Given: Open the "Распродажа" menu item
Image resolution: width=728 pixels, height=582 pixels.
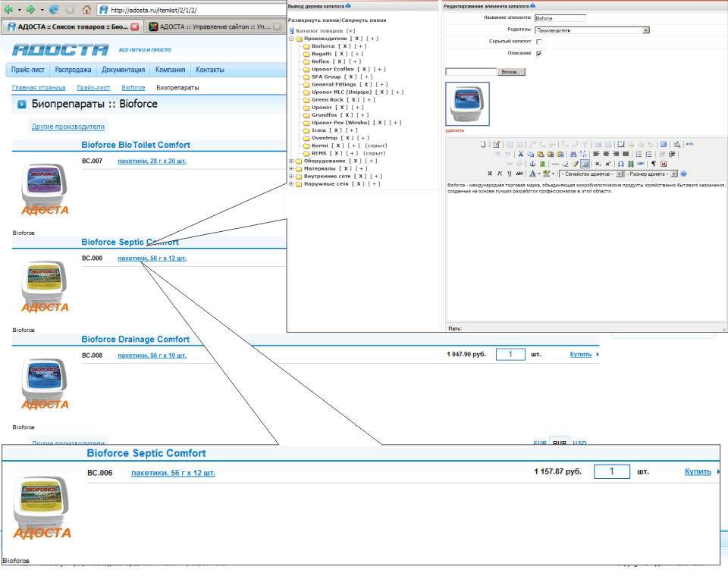Looking at the screenshot, I should (73, 70).
